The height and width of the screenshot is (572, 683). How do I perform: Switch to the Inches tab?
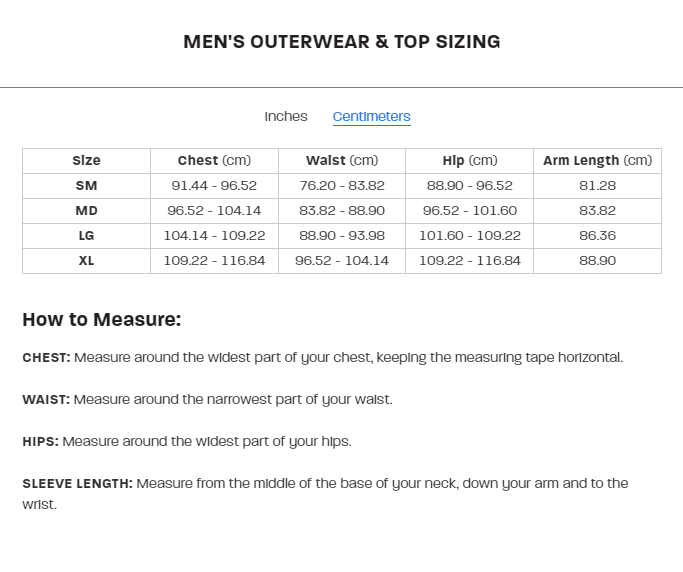286,117
